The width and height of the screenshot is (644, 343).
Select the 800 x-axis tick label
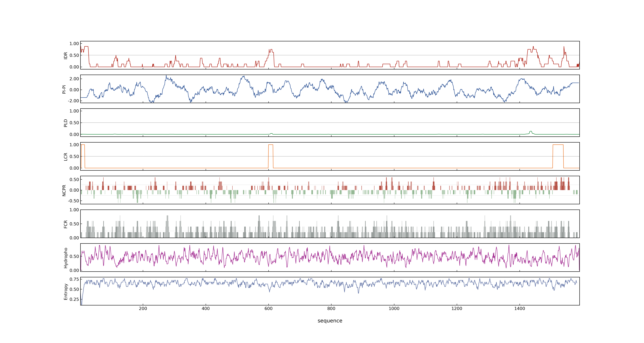coord(331,309)
